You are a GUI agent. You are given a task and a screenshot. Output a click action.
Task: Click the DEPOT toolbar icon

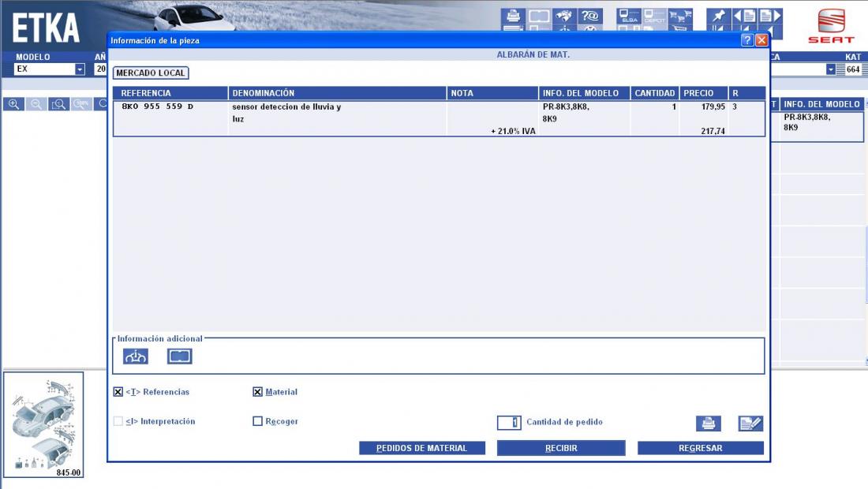(654, 16)
